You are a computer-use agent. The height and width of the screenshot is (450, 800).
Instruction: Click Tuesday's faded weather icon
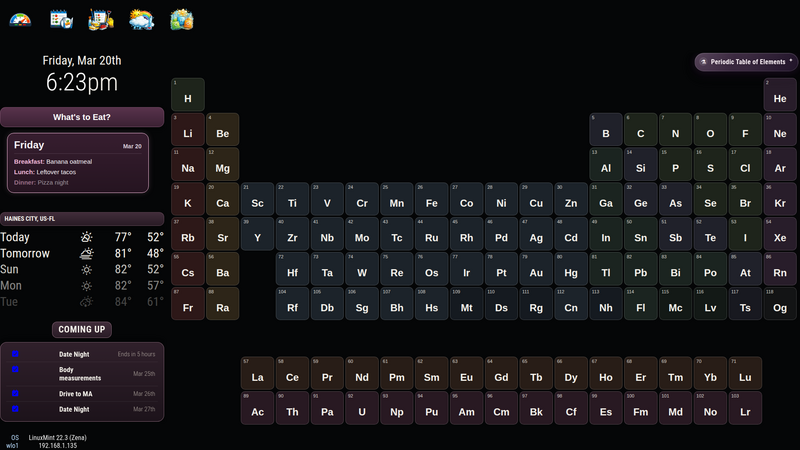87,302
